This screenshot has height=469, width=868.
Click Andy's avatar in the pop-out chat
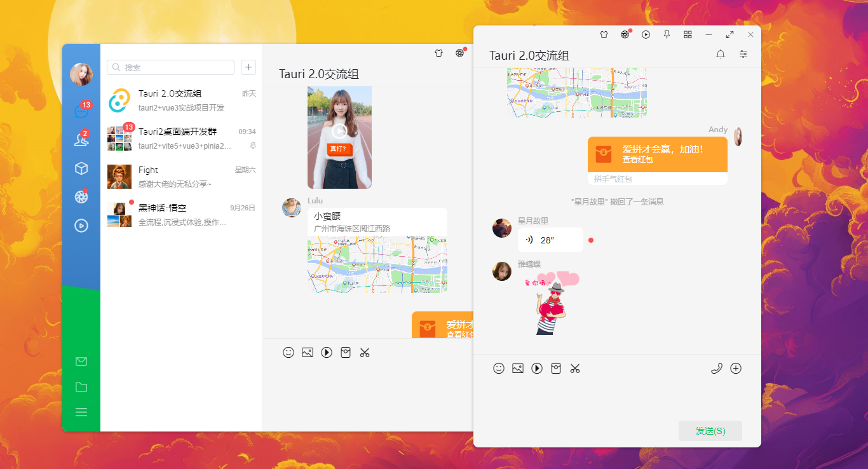[x=738, y=137]
